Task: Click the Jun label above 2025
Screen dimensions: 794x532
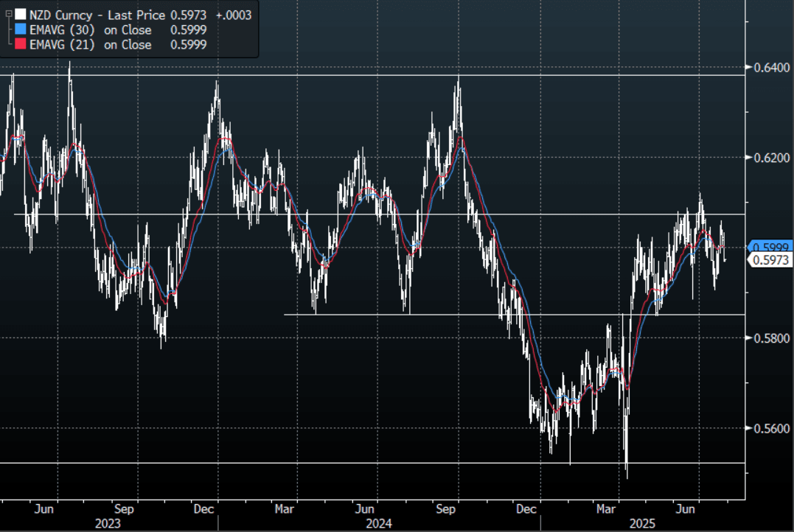Action: [686, 508]
